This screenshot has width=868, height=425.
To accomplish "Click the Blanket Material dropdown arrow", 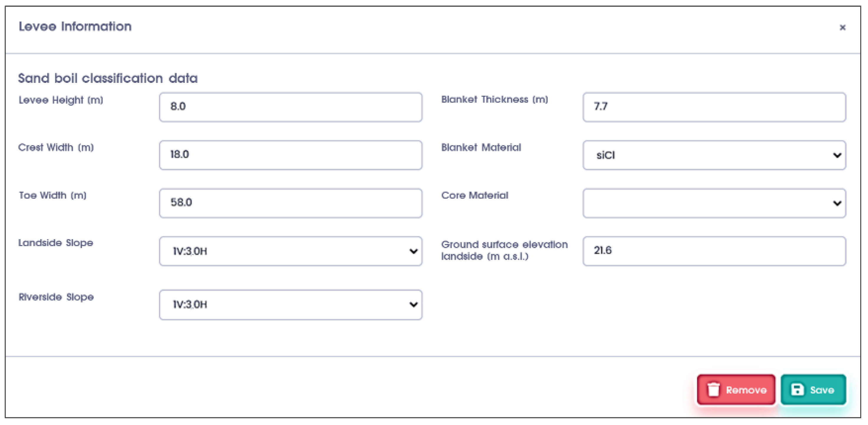I will 837,155.
